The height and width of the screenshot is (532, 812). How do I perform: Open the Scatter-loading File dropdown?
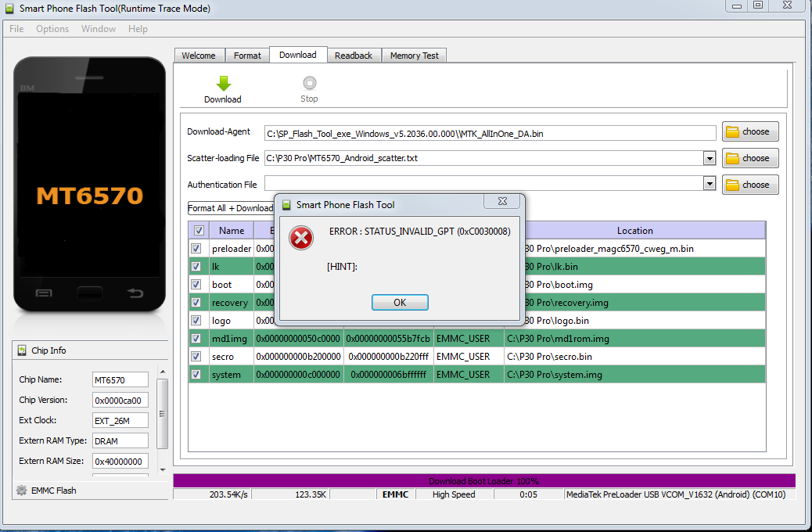coord(710,157)
